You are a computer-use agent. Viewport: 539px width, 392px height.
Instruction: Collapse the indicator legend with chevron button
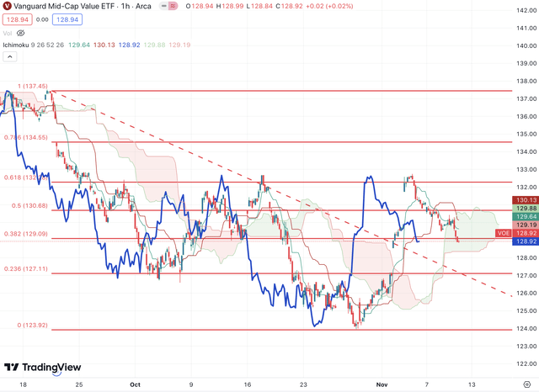9,56
